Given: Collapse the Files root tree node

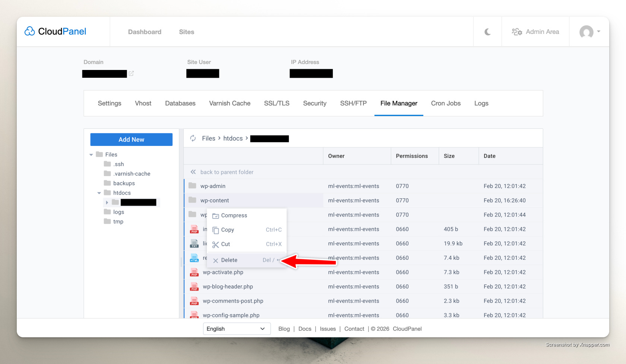Looking at the screenshot, I should [x=91, y=155].
